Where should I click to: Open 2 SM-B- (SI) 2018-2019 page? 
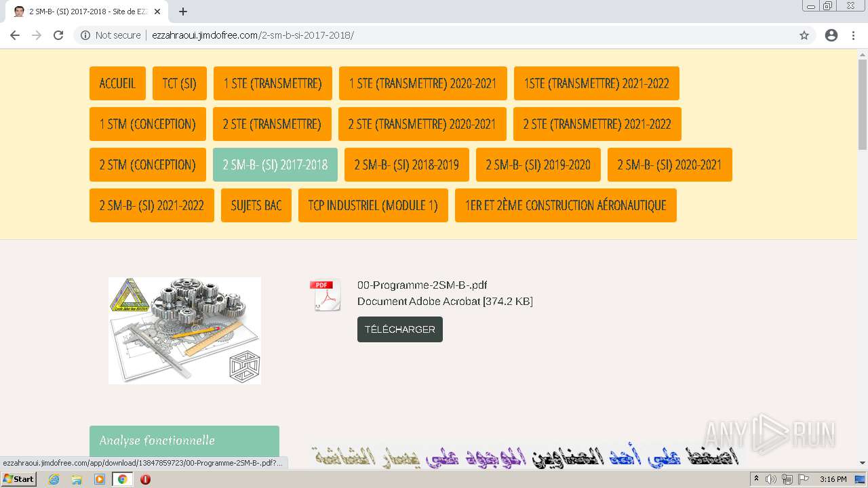point(407,165)
